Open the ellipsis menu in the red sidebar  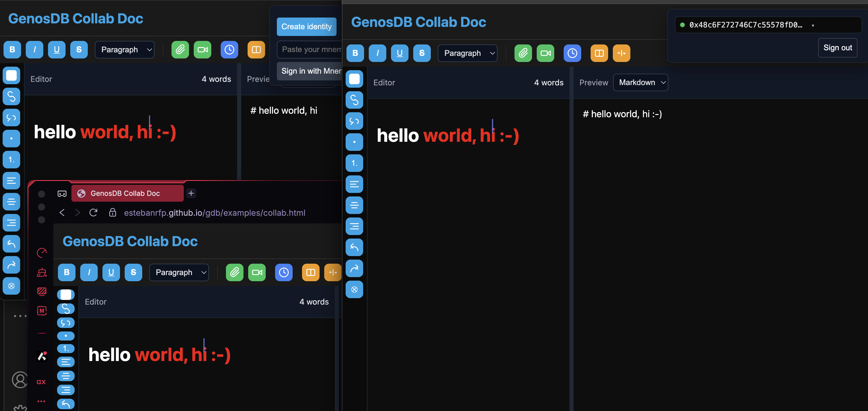point(42,401)
